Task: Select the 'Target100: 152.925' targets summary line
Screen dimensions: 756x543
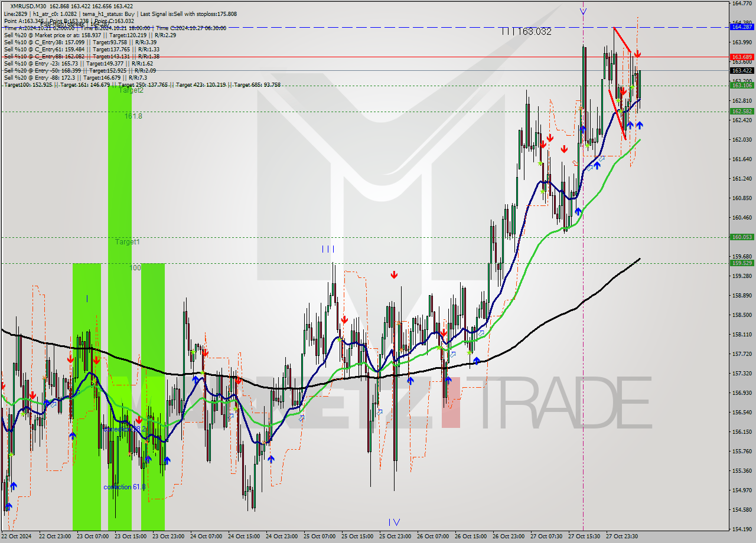Action: [x=142, y=84]
